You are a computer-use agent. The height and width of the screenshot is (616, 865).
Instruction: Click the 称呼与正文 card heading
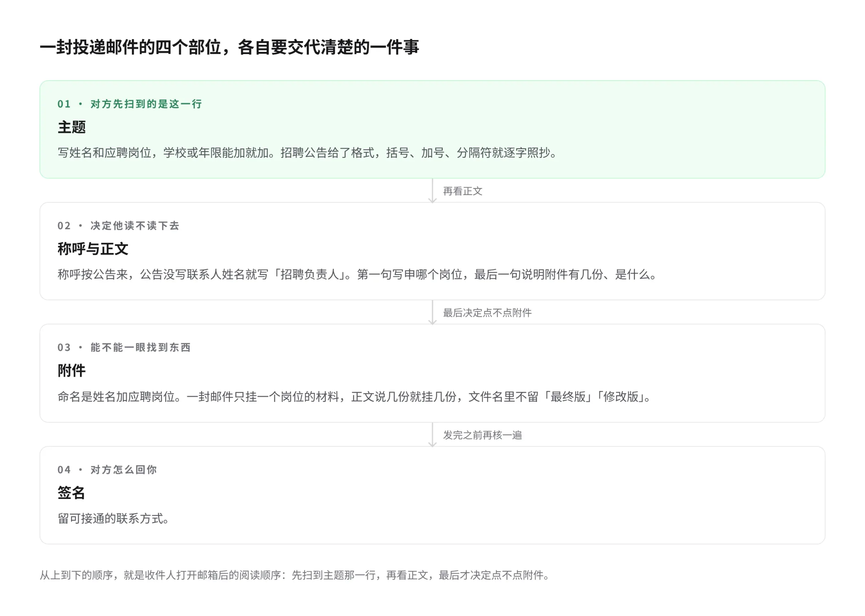[93, 249]
